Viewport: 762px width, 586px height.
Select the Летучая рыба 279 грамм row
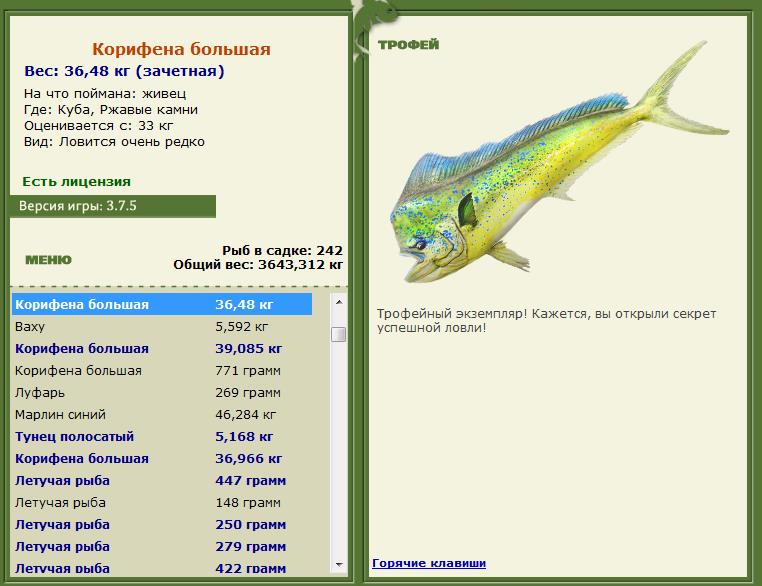coord(162,547)
